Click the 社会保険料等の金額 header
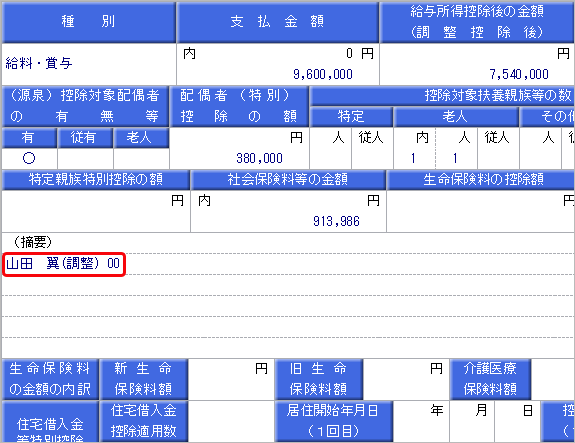The height and width of the screenshot is (443, 575). point(288,180)
